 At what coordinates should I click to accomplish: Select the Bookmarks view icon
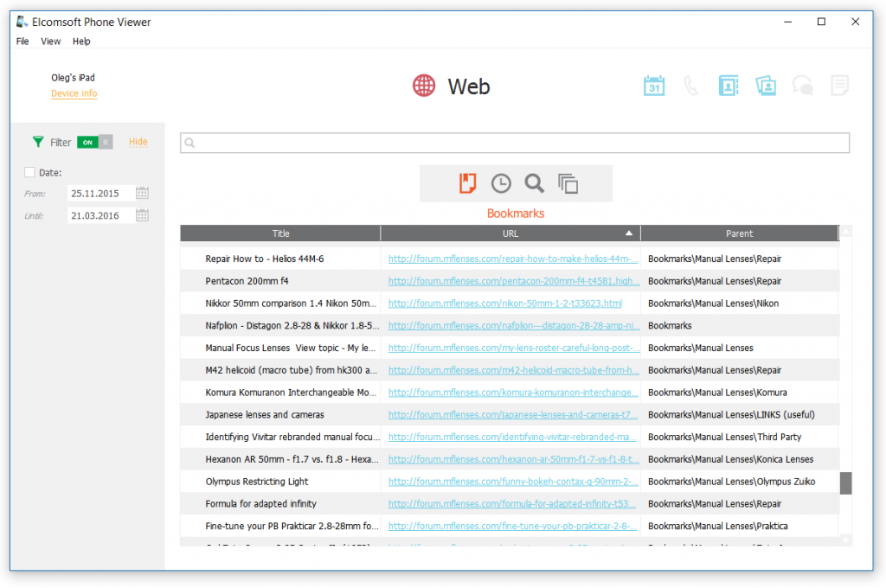(466, 183)
